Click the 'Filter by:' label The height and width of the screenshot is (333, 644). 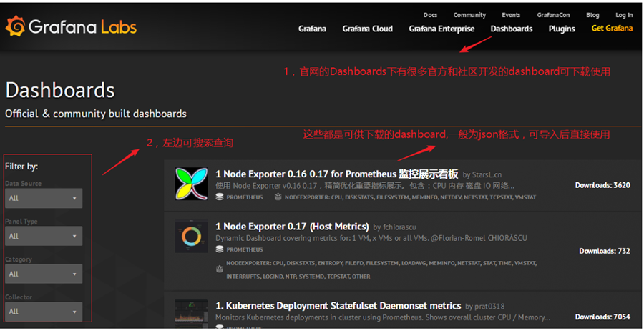click(21, 166)
